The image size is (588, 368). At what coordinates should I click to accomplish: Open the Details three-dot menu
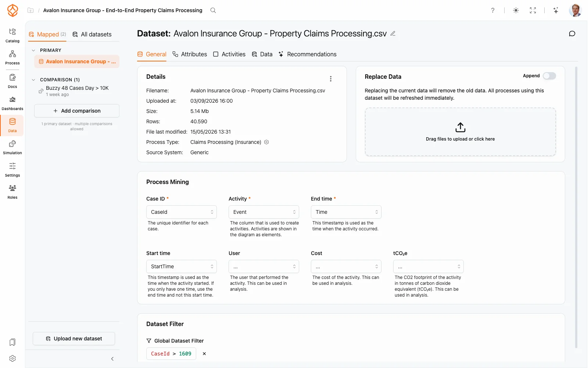click(331, 79)
